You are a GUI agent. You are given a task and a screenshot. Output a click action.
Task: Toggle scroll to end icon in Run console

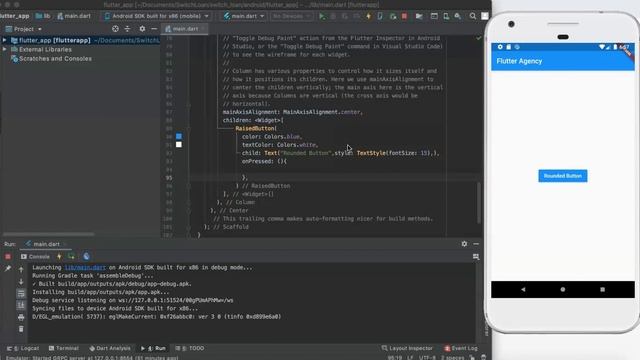pyautogui.click(x=21, y=305)
